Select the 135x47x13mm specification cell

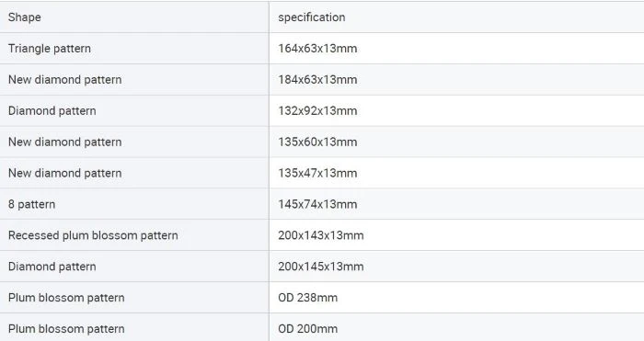pyautogui.click(x=456, y=173)
